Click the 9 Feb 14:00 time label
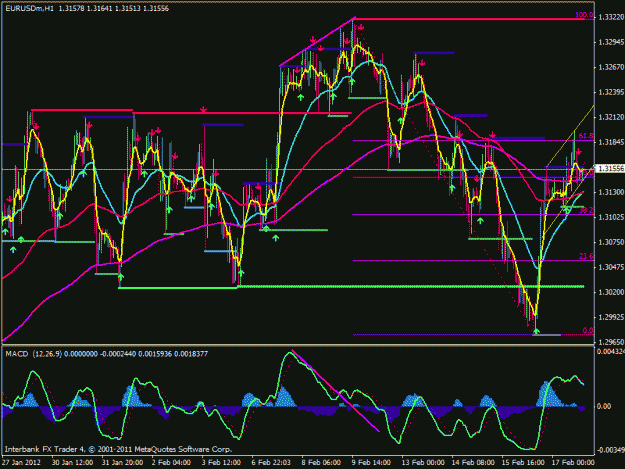The width and height of the screenshot is (625, 469). (x=371, y=463)
